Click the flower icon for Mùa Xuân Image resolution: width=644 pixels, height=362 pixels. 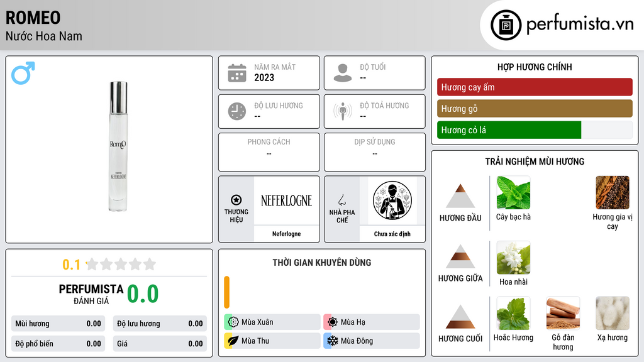(x=233, y=322)
